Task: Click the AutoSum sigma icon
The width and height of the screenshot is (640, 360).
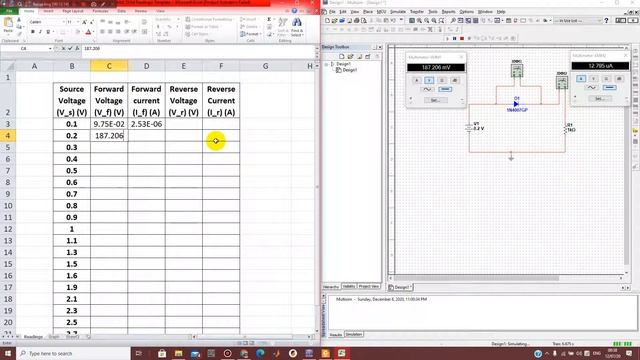Action: (269, 19)
